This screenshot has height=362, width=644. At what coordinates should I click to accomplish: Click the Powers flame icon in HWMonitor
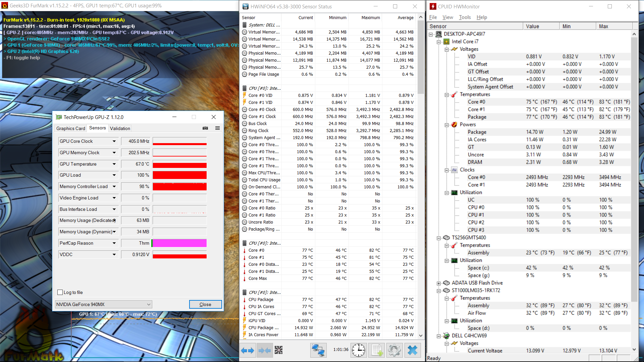click(454, 124)
